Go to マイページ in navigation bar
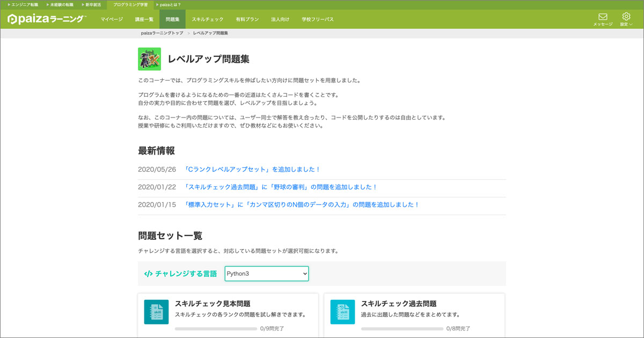This screenshot has width=644, height=338. click(112, 19)
